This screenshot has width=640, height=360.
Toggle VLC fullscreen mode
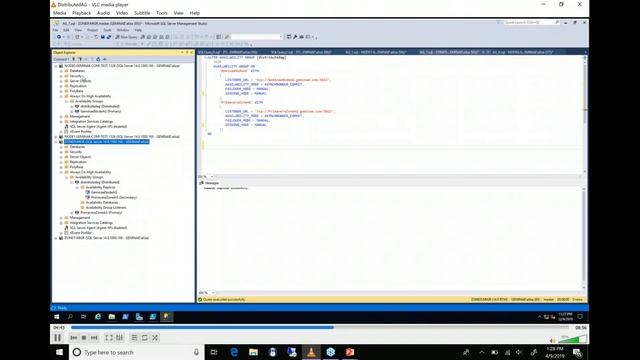click(x=109, y=338)
